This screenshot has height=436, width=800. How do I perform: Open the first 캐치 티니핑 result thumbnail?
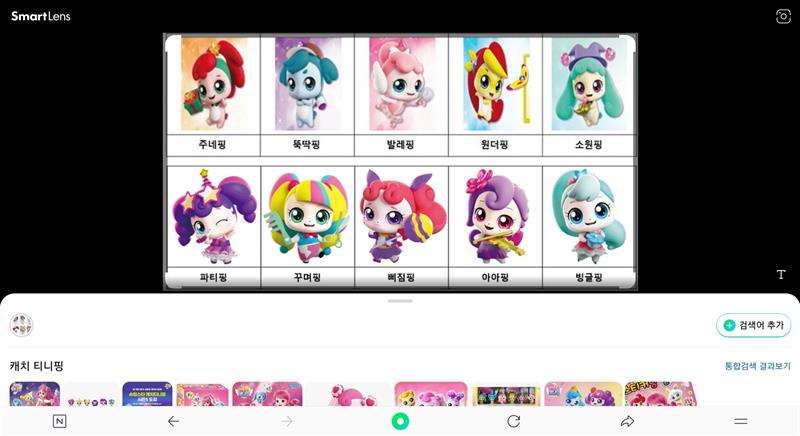click(35, 394)
